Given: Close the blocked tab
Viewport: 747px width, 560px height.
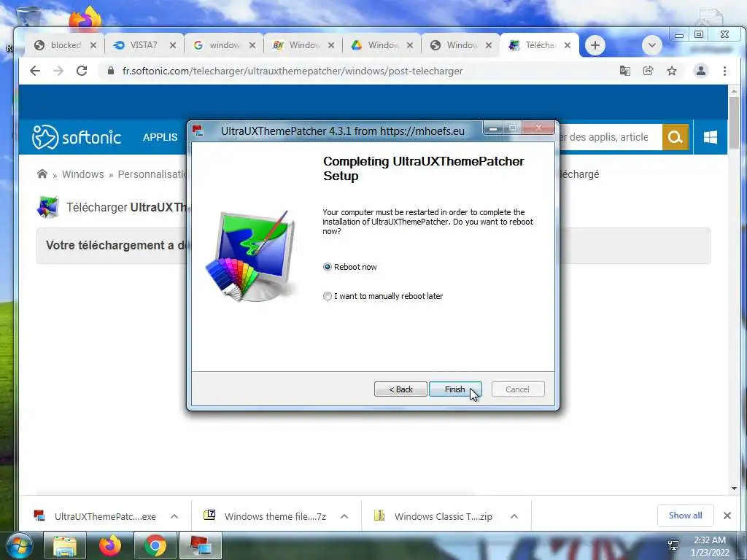Looking at the screenshot, I should (93, 45).
